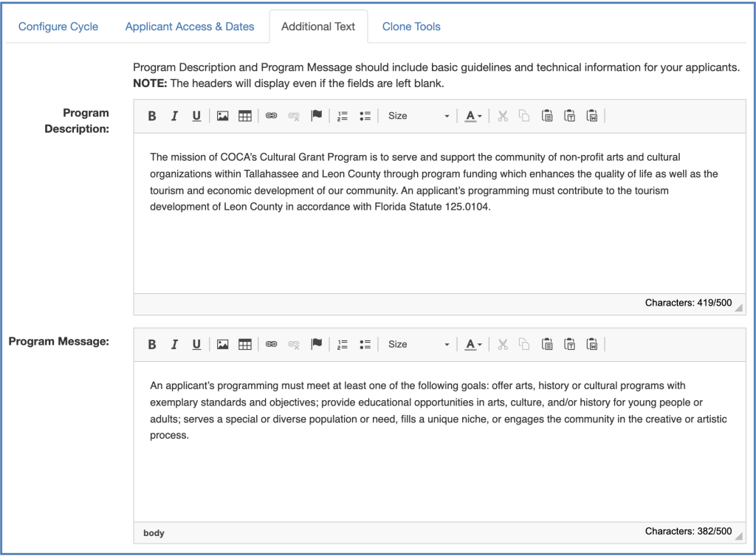Viewport: 756px width, 556px height.
Task: Open Size dropdown in Program Message toolbar
Action: point(418,345)
